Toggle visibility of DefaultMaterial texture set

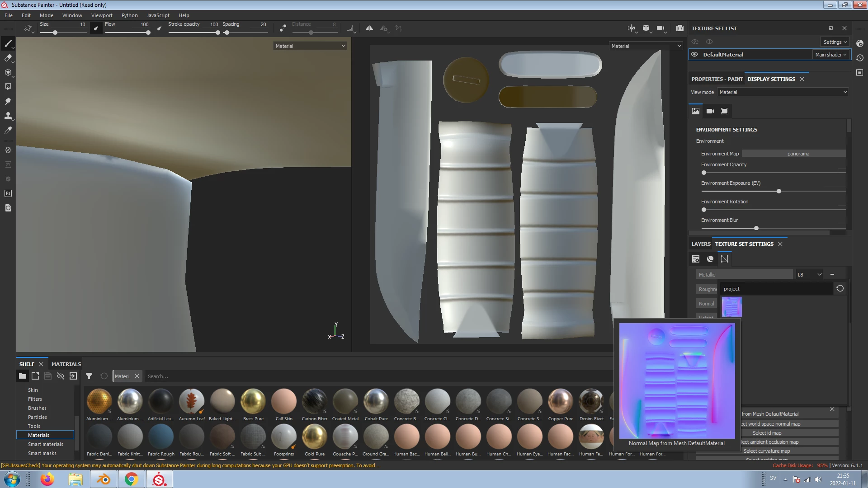coord(694,54)
